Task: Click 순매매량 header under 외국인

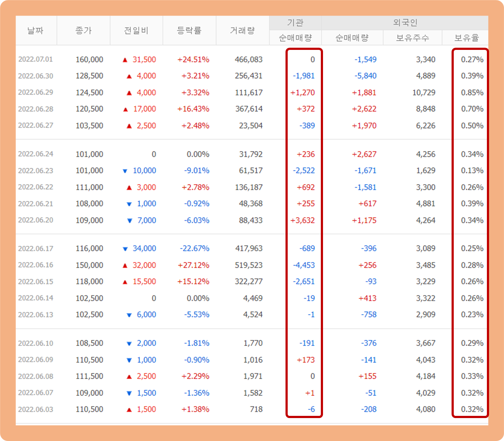Action: (x=352, y=38)
